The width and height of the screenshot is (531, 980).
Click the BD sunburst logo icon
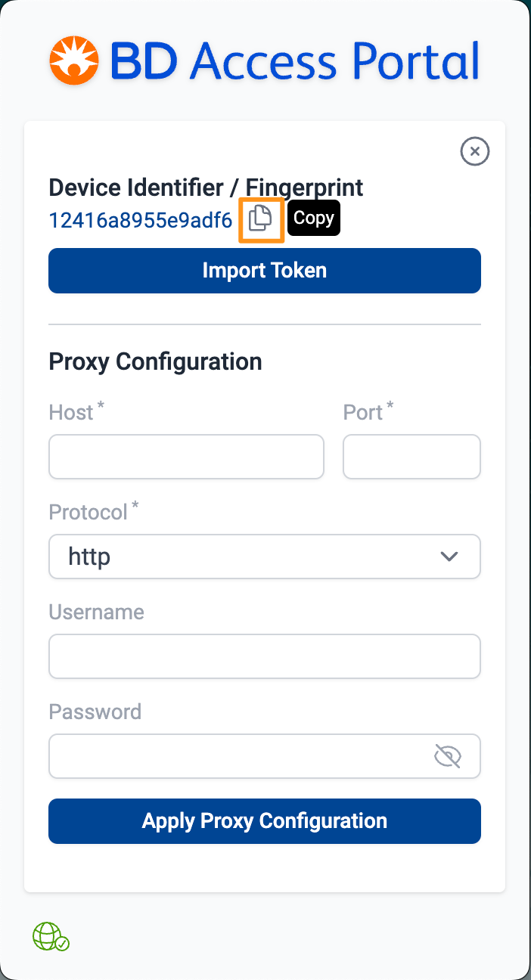point(76,60)
